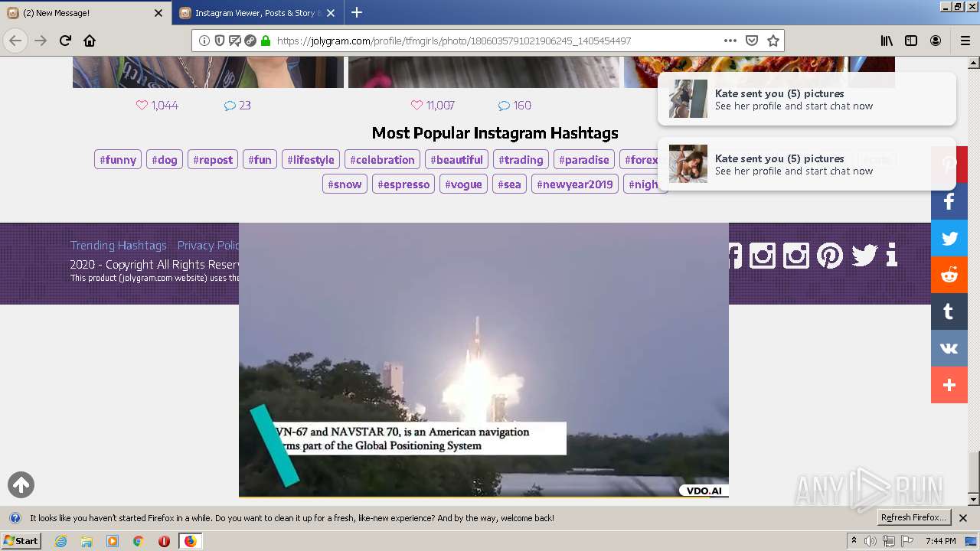Open the page actions three-dot menu
The height and width of the screenshot is (551, 980).
pyautogui.click(x=730, y=41)
